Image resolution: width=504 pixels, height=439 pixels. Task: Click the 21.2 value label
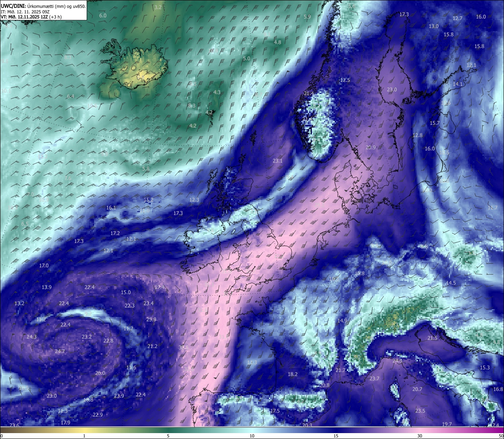click(152, 346)
